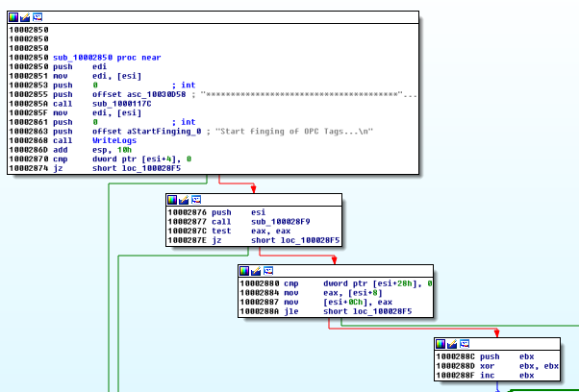Image resolution: width=579 pixels, height=392 pixels.
Task: Open the color palette icon on the 10002876 block
Action: [x=173, y=199]
